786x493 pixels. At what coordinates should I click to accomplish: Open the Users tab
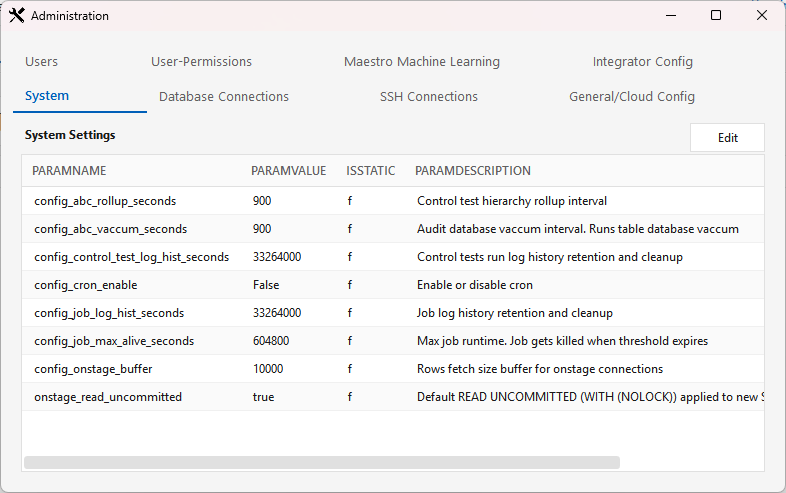click(x=42, y=62)
